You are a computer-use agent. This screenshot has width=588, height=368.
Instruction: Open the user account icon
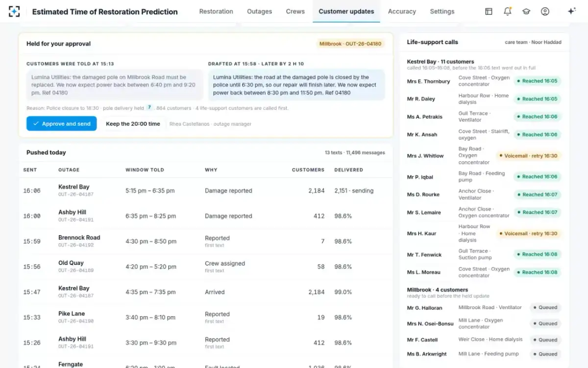point(545,11)
